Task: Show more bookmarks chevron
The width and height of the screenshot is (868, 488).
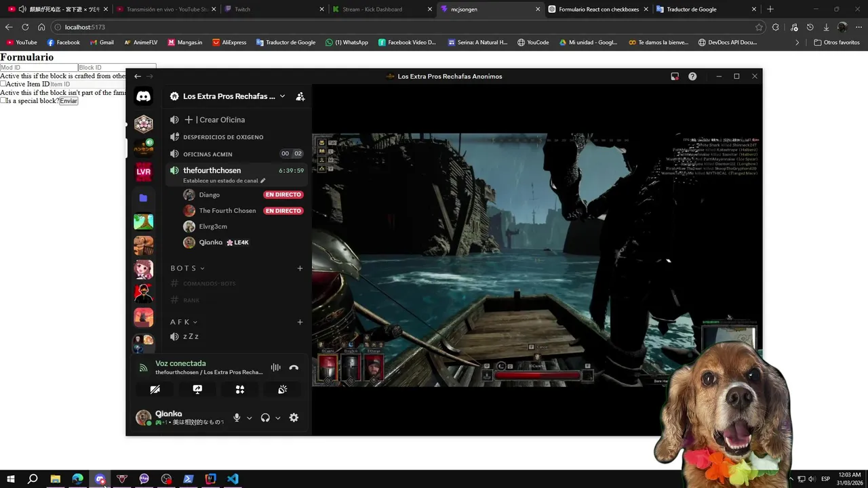Action: pyautogui.click(x=797, y=42)
